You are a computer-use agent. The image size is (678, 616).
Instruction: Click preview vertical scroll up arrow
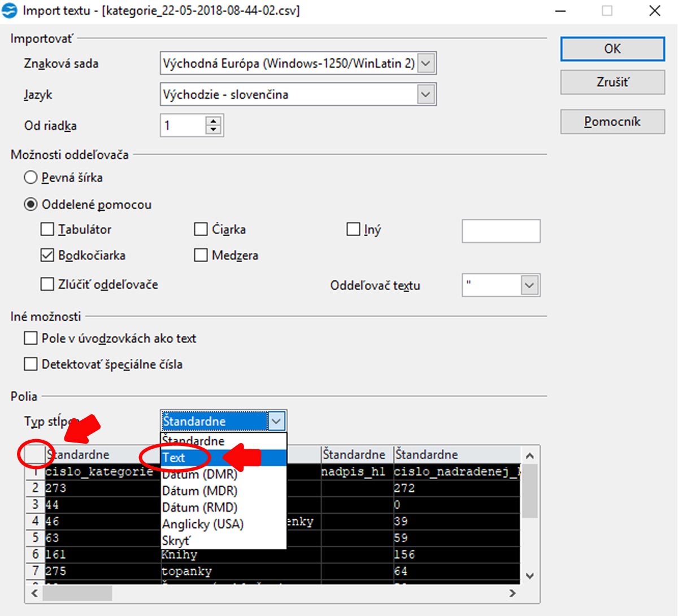pyautogui.click(x=529, y=456)
